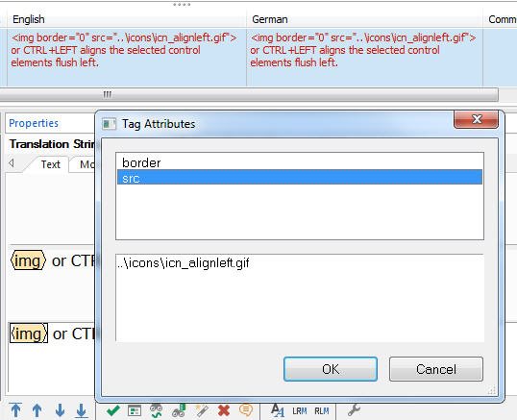Close the Tag Attributes dialog with X
The width and height of the screenshot is (517, 420).
(x=476, y=119)
